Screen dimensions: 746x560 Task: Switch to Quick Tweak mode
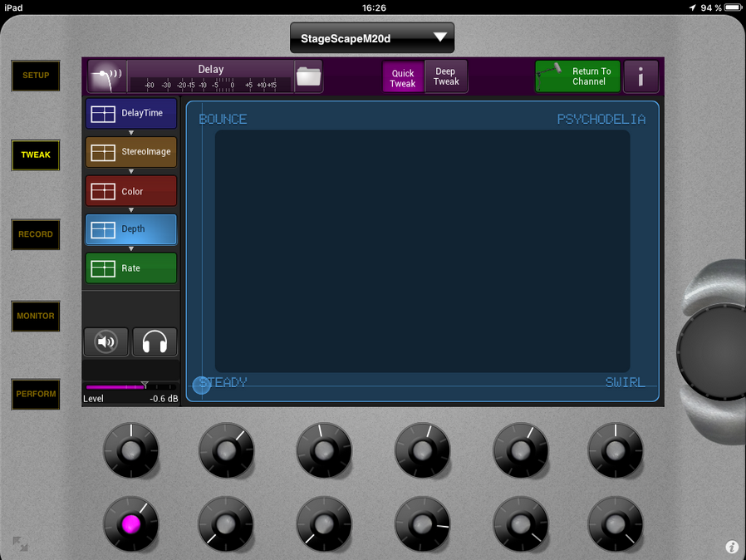coord(403,77)
